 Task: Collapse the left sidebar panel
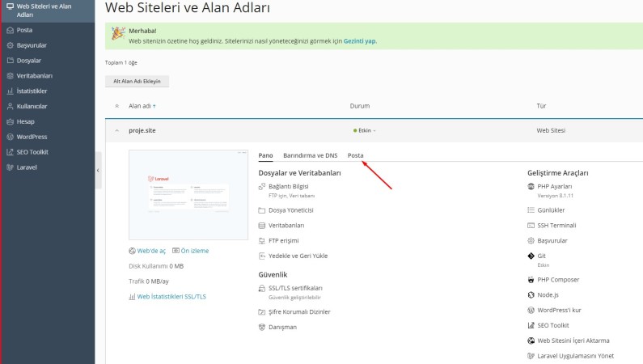pos(98,170)
